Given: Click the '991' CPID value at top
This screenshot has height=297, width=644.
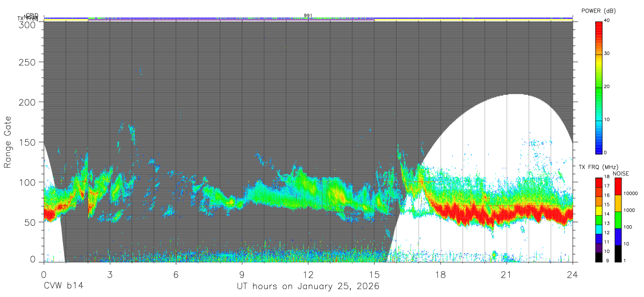Looking at the screenshot, I should [308, 15].
